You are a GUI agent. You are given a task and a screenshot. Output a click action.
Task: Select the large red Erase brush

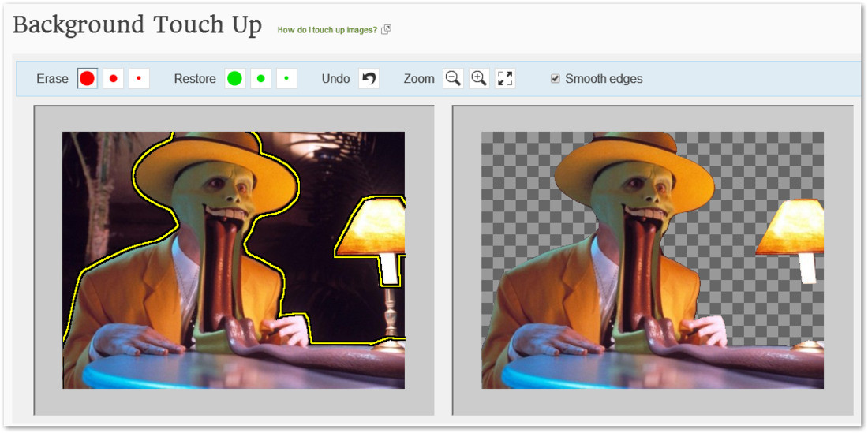click(87, 79)
